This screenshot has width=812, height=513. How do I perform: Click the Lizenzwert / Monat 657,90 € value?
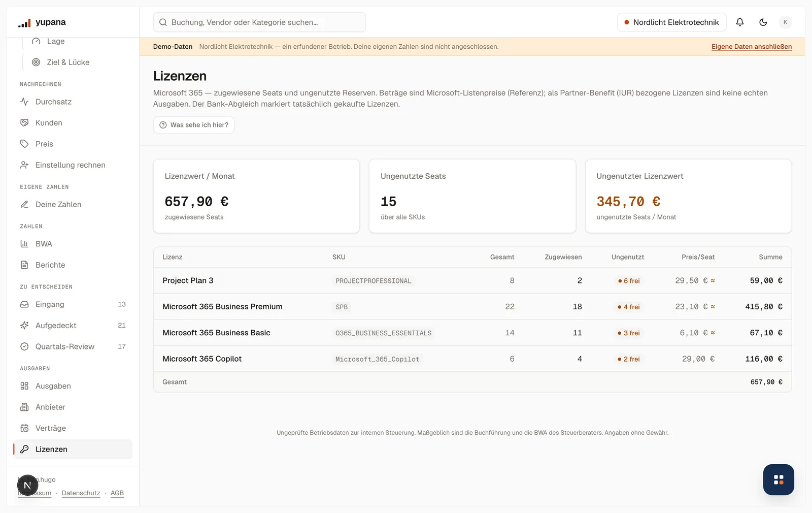pos(196,202)
